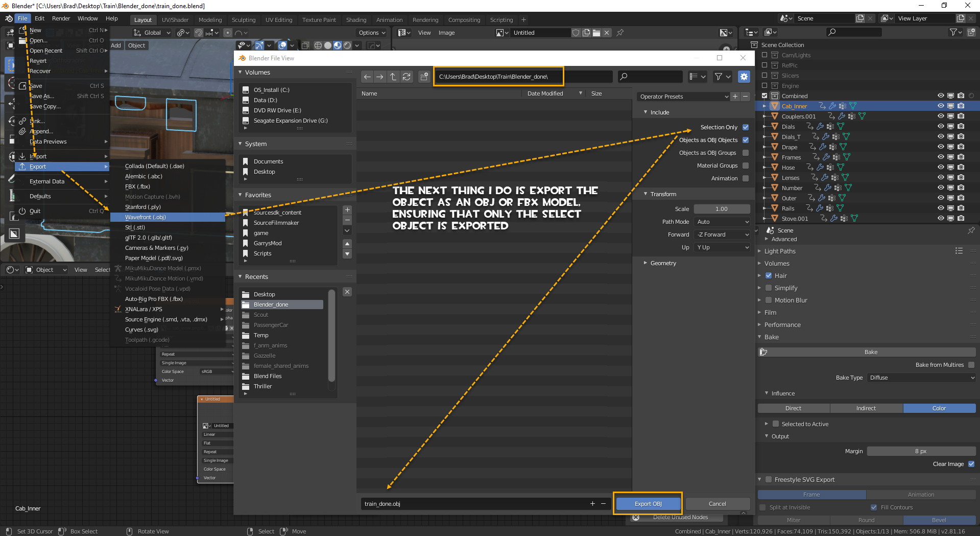Toggle the Color influence button
980x536 pixels.
pos(939,408)
